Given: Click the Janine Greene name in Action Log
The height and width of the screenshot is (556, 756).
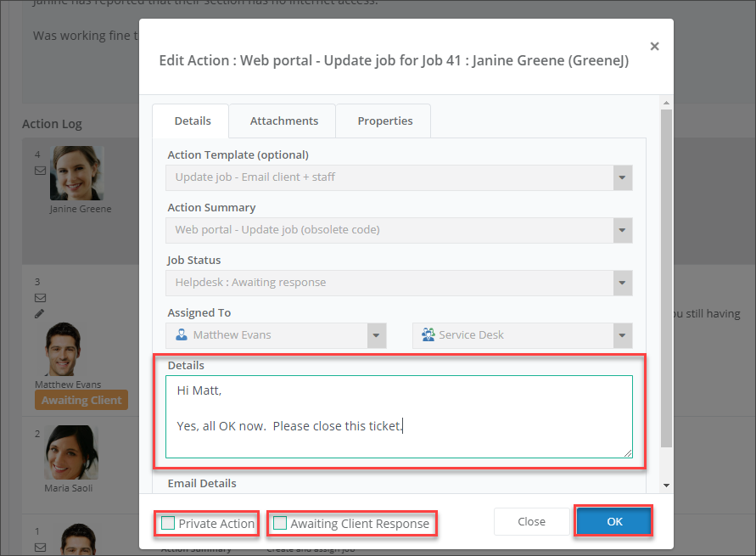Looking at the screenshot, I should coord(81,210).
